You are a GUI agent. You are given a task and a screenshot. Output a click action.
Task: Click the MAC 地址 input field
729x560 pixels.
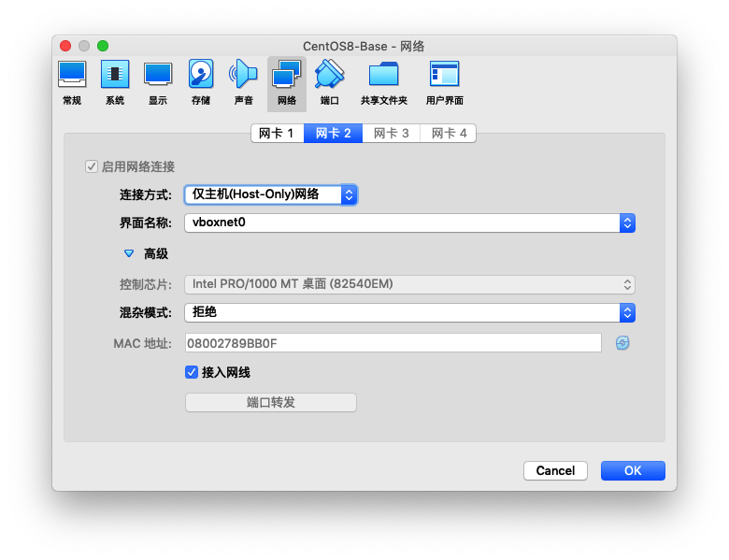pyautogui.click(x=393, y=343)
